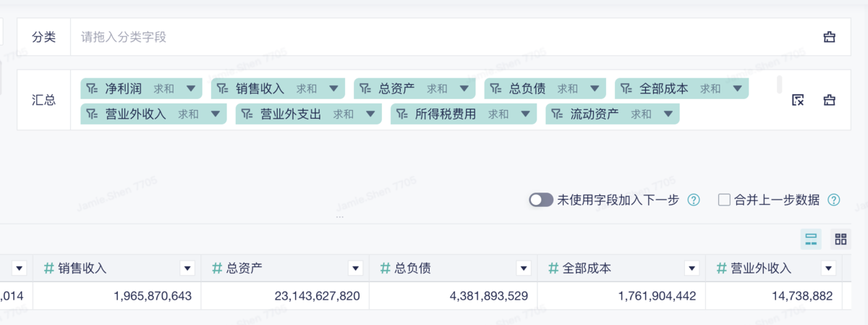Click the clear-fields box icon in the 汇总 row
The image size is (868, 325).
(x=829, y=101)
